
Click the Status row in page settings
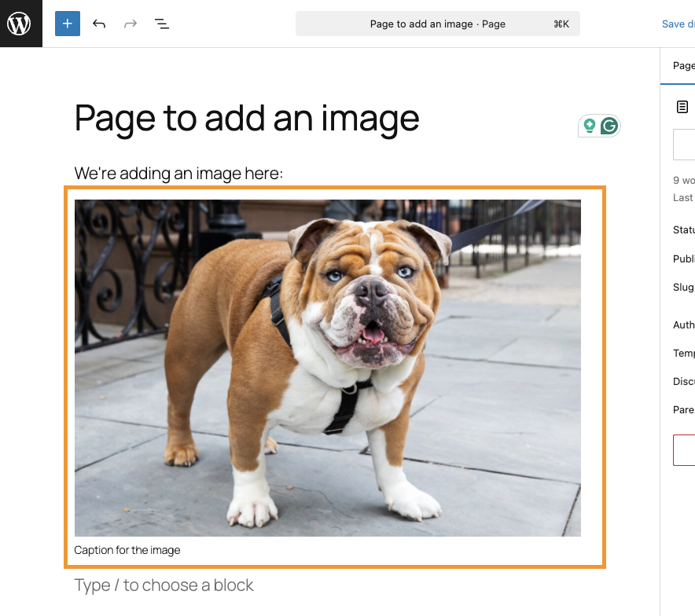coord(684,230)
